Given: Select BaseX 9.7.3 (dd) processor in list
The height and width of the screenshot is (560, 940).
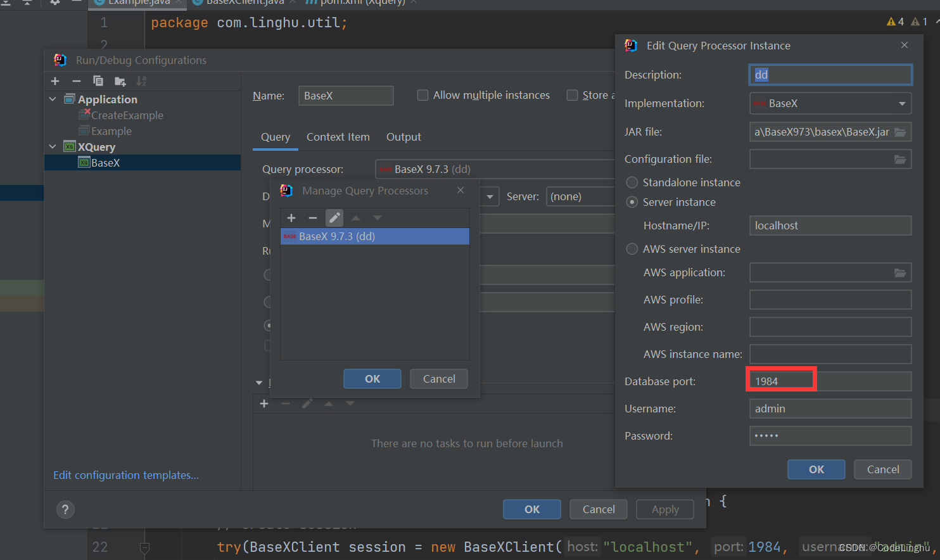Looking at the screenshot, I should (x=375, y=236).
